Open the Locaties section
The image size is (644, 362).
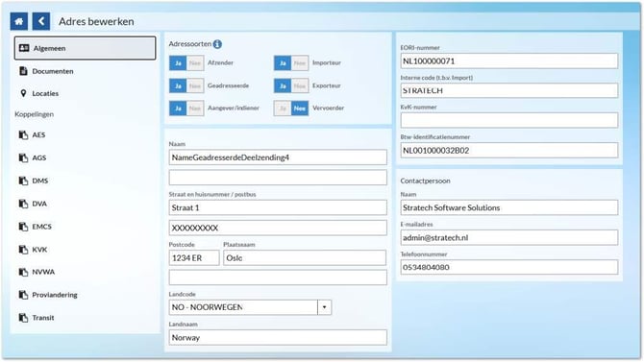click(85, 93)
